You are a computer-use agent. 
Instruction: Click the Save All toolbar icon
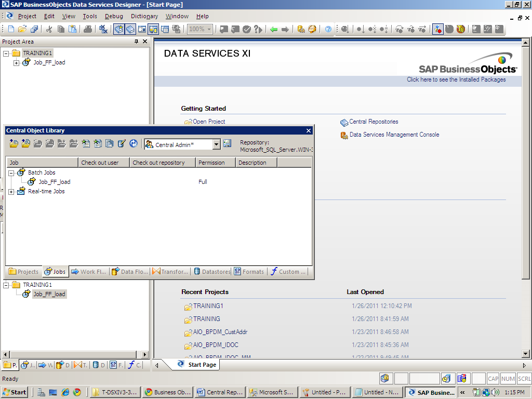[x=34, y=29]
